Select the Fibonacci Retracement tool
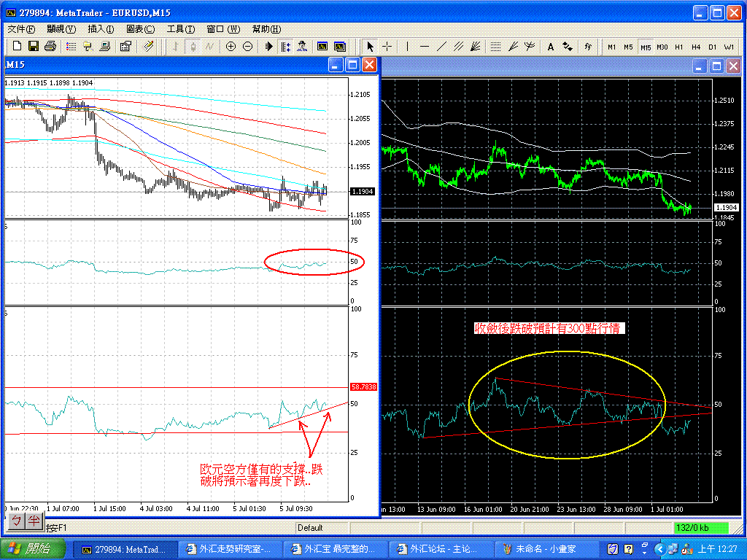 [x=495, y=46]
